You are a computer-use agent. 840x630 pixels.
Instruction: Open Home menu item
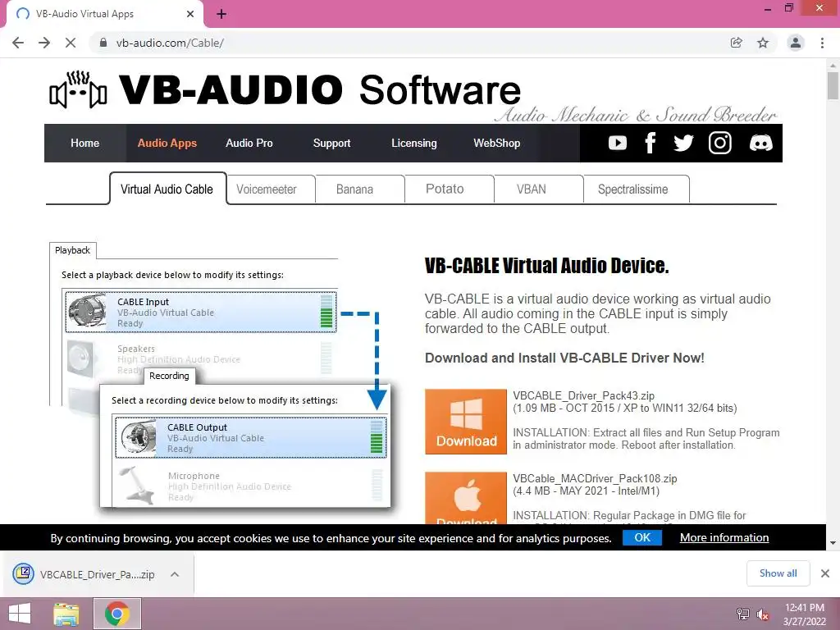(x=84, y=143)
